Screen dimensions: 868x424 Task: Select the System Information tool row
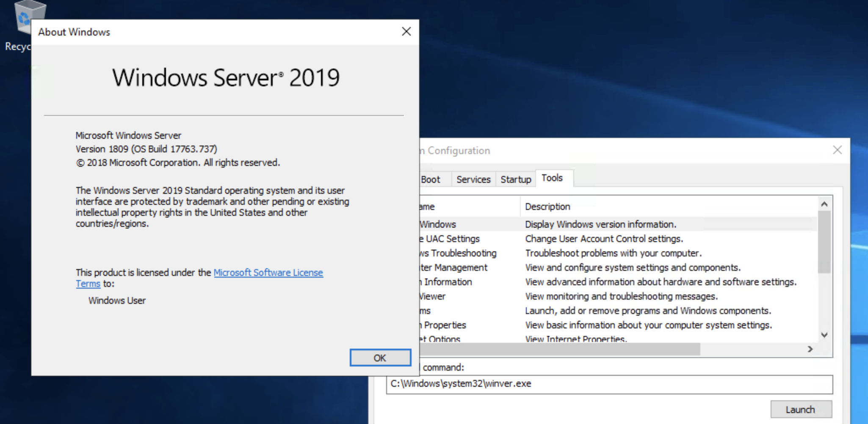pyautogui.click(x=447, y=282)
